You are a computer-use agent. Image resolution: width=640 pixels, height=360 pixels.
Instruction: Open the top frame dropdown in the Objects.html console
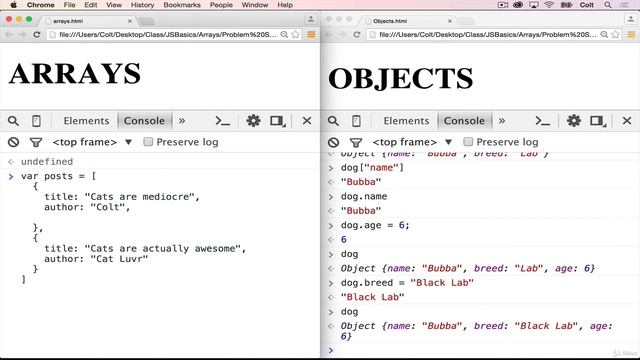(x=412, y=142)
